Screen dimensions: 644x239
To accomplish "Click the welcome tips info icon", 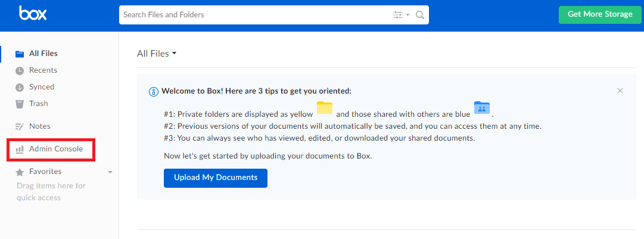I will click(153, 92).
